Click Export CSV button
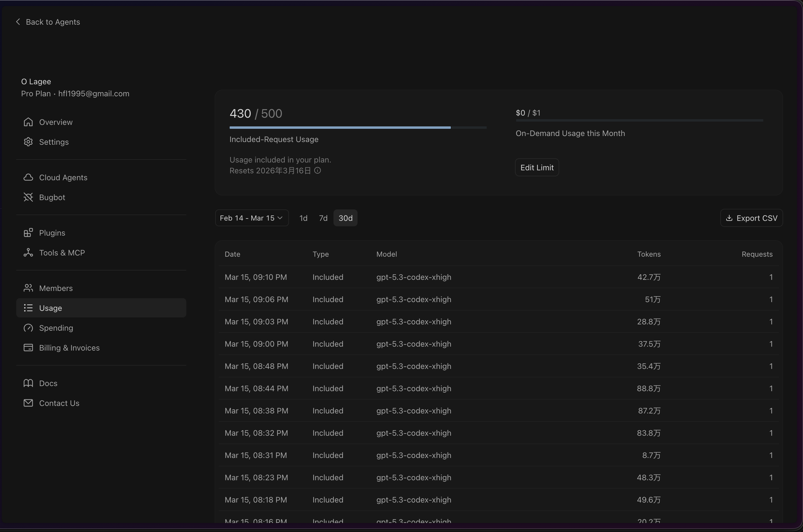Viewport: 803px width, 532px height. tap(751, 218)
